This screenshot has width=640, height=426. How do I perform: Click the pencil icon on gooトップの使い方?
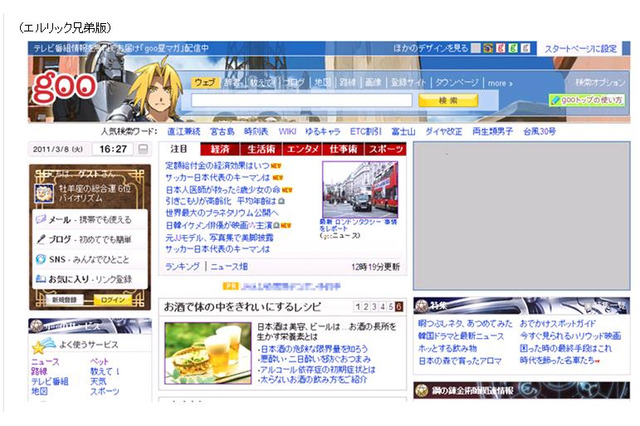[x=556, y=100]
